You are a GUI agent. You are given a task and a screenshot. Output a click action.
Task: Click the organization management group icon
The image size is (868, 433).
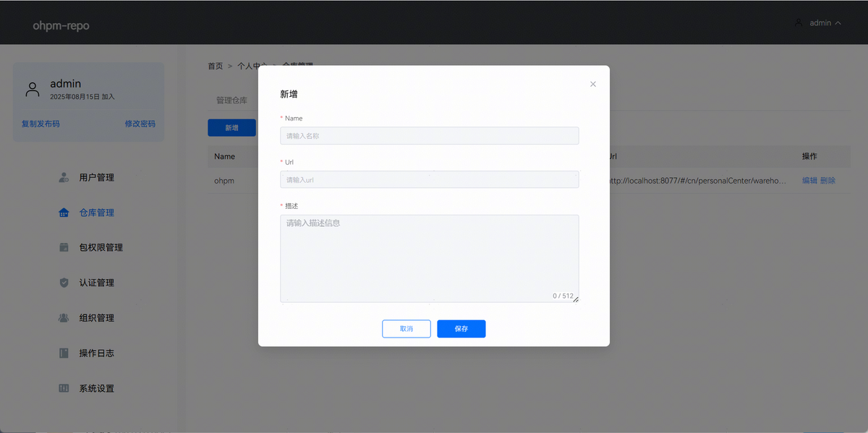tap(64, 318)
